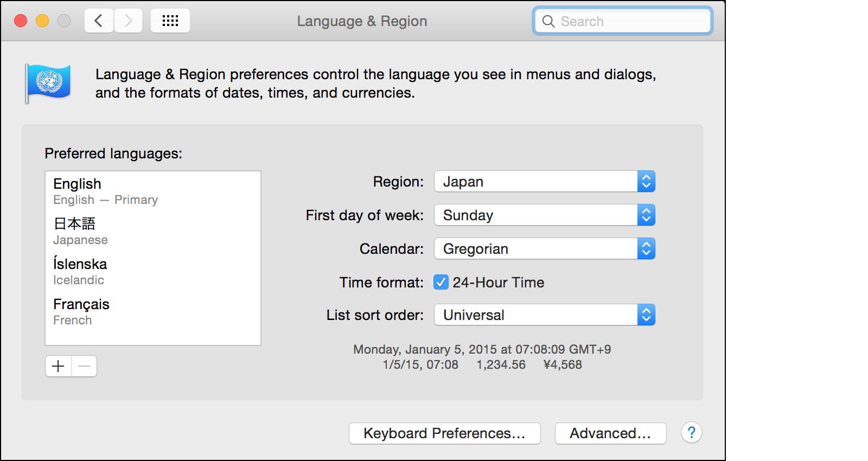This screenshot has width=868, height=461.
Task: Show all preferences grid icon
Action: (170, 21)
